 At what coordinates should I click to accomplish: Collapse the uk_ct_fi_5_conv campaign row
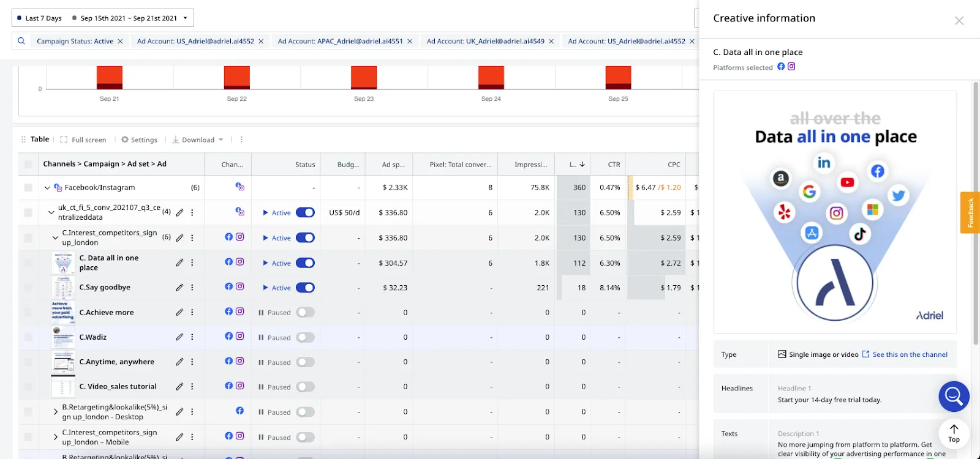[x=51, y=212]
